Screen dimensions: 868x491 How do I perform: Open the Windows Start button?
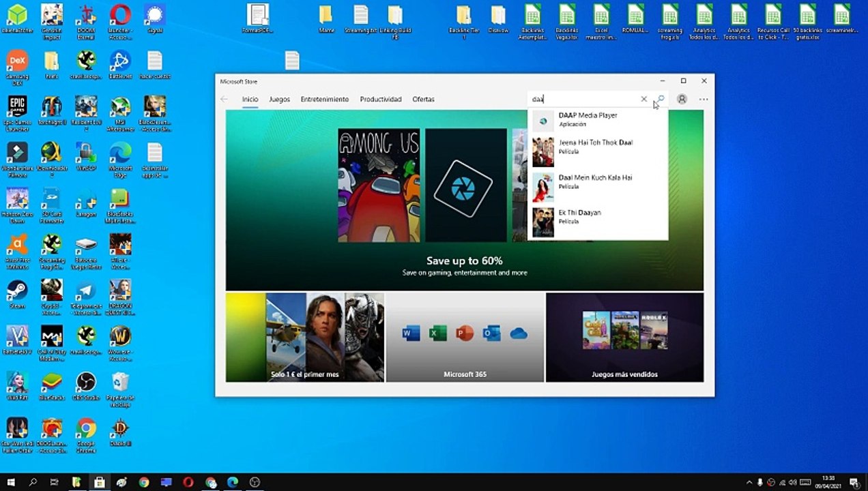tap(10, 482)
